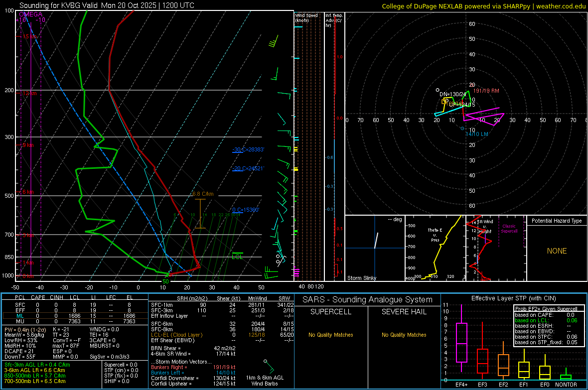Click the 'maxT = 87F' value
Viewport: 588px width, 390px height.
[x=66, y=346]
